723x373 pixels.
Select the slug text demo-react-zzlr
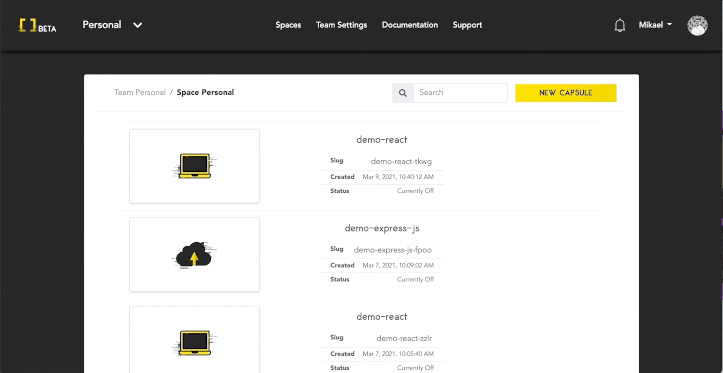(404, 338)
